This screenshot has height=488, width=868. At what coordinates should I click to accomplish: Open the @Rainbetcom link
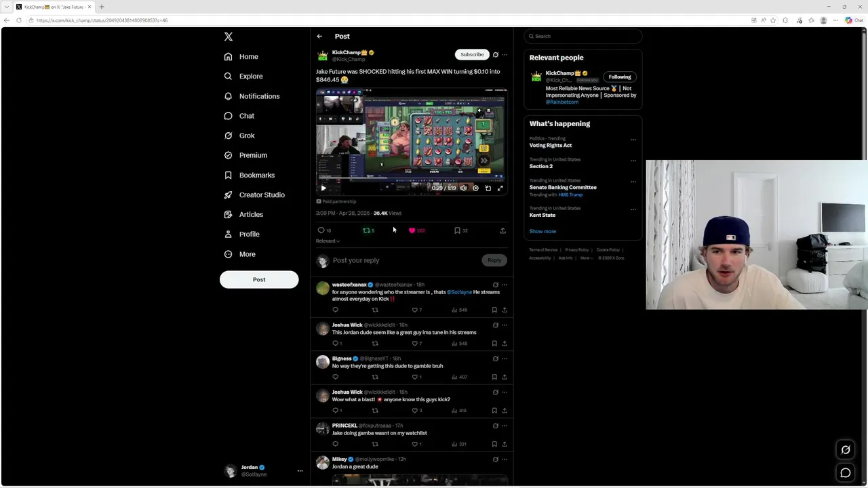pos(561,102)
